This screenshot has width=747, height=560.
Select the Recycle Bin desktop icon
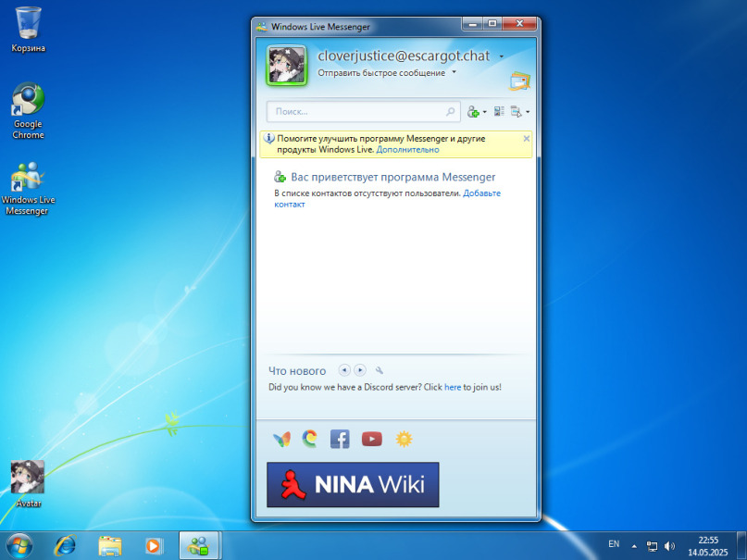(28, 30)
